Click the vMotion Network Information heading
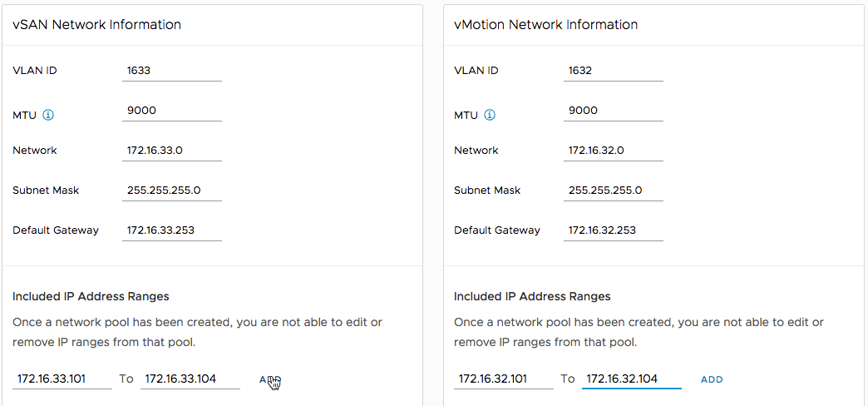 [x=545, y=25]
